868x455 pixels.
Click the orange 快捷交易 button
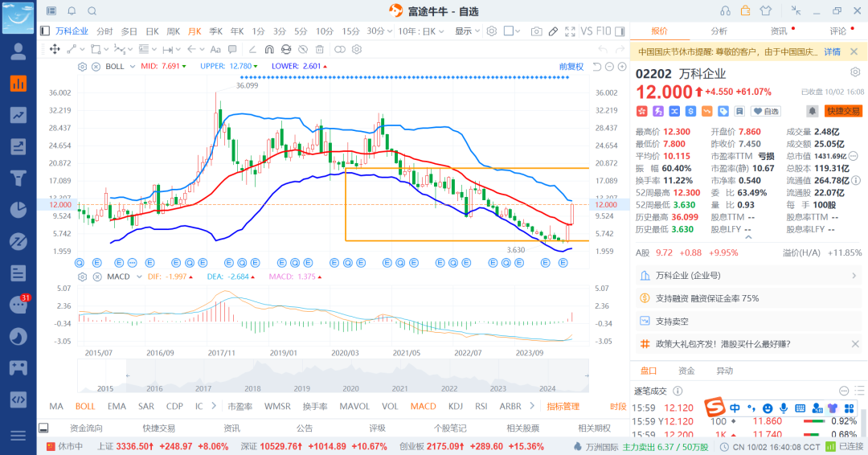pyautogui.click(x=843, y=111)
